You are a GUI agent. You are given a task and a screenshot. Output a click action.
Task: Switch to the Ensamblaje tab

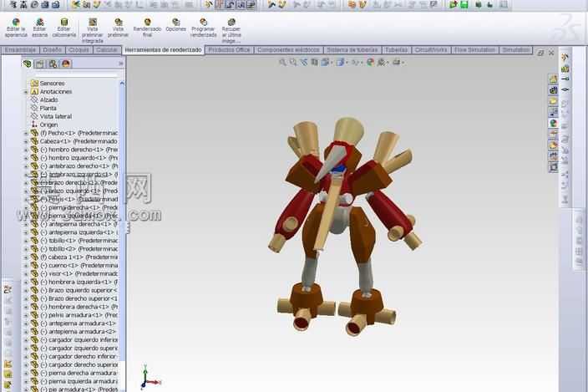click(20, 50)
